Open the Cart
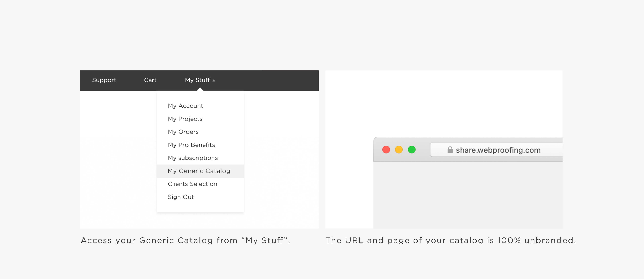 pyautogui.click(x=150, y=80)
